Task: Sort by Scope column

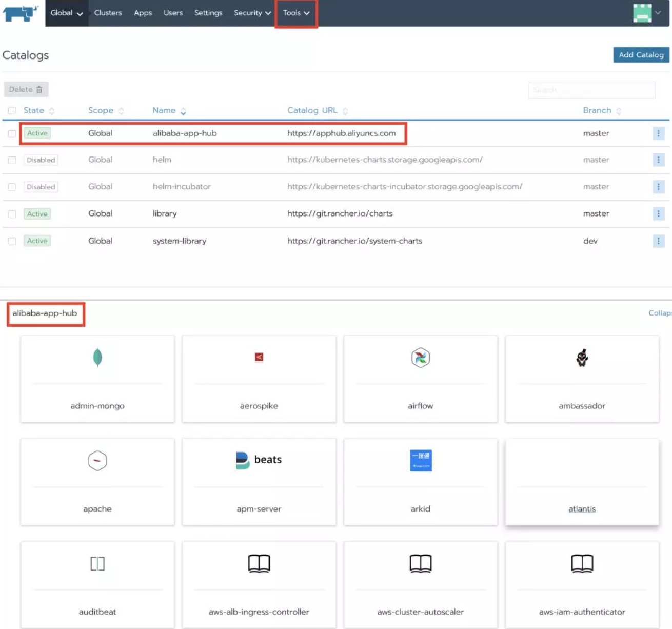Action: click(x=106, y=110)
